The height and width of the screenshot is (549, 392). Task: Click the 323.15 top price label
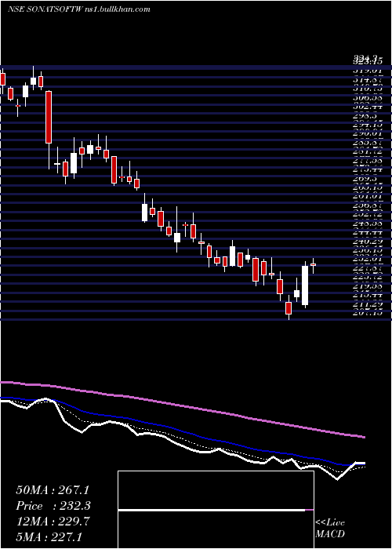[x=367, y=62]
